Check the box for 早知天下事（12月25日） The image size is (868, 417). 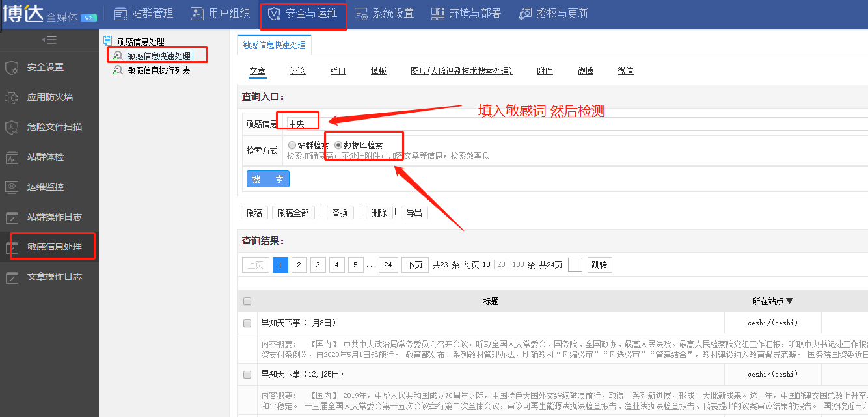click(247, 375)
